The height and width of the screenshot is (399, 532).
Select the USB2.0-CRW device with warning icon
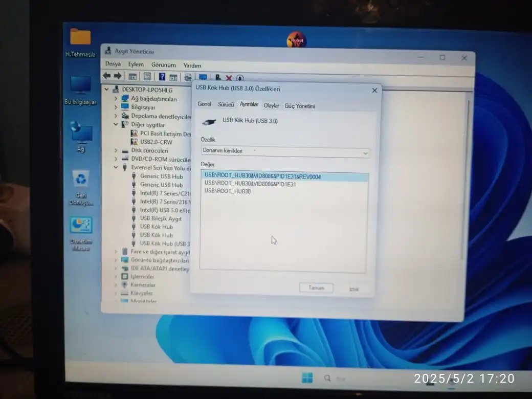151,142
